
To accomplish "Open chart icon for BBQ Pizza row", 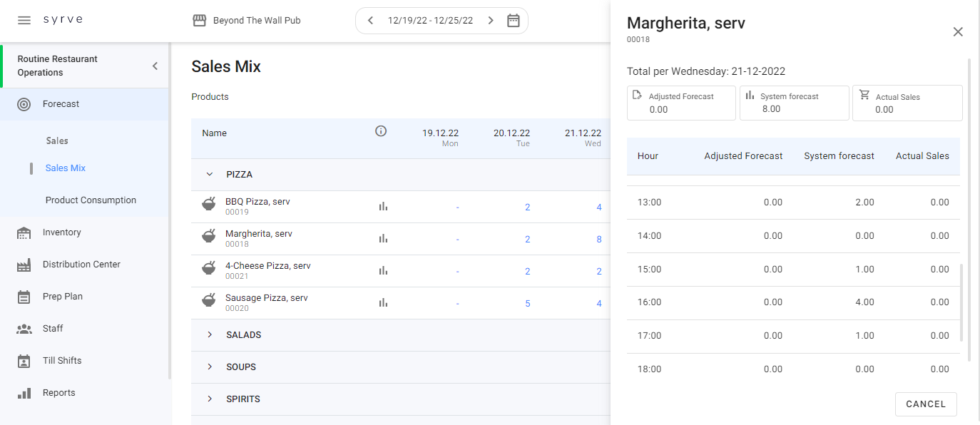I will (x=383, y=207).
